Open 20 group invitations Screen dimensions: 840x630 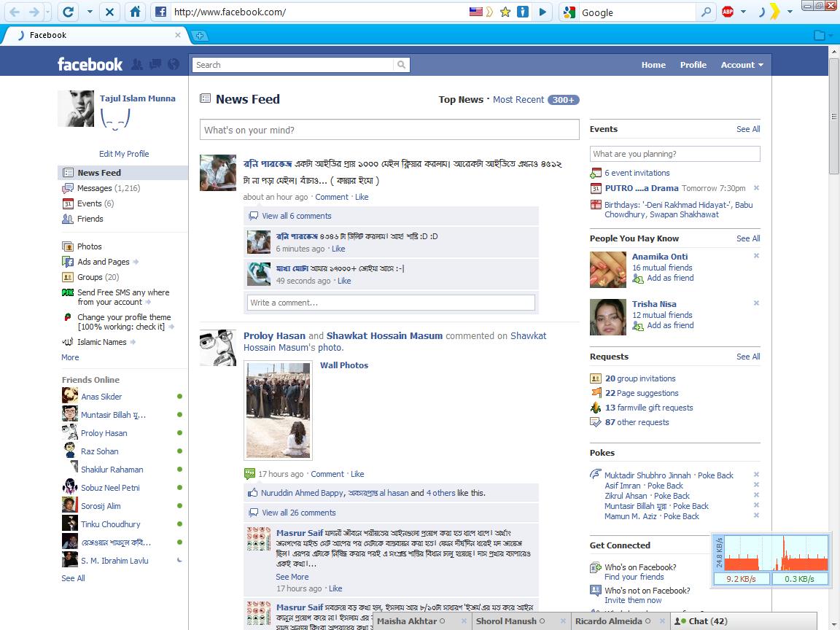(640, 378)
